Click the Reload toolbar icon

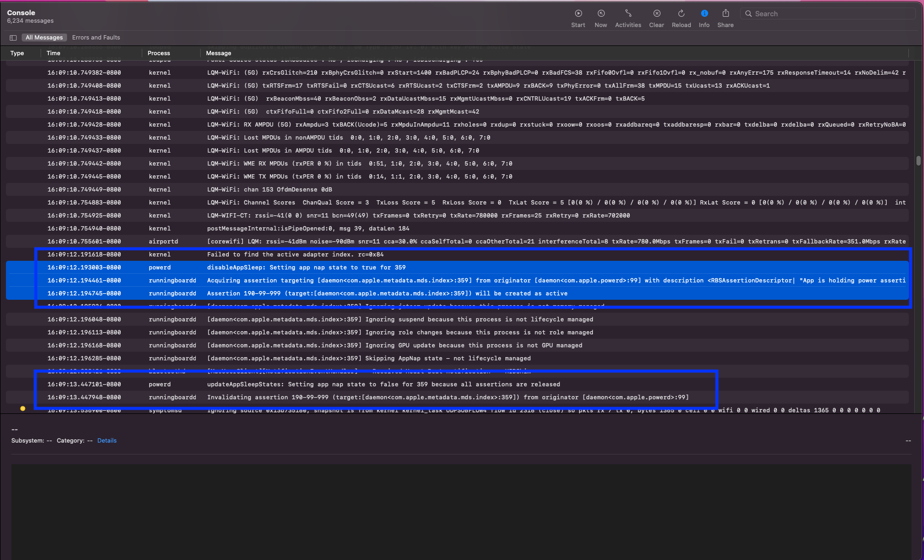[681, 14]
